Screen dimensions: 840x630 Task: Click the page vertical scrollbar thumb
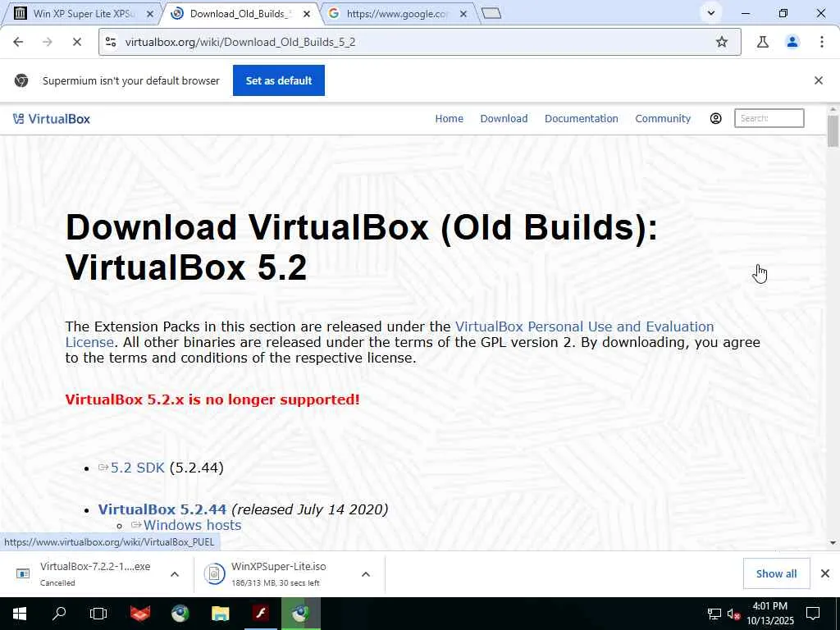click(x=833, y=130)
